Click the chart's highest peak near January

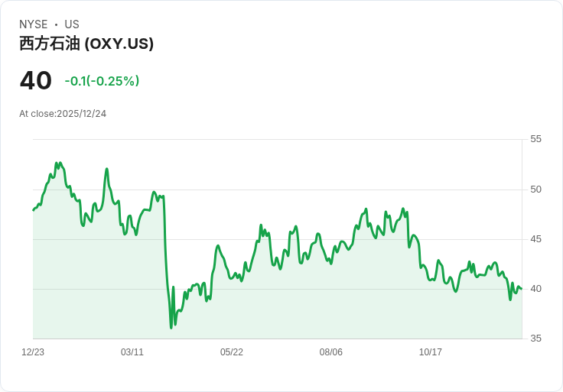coord(57,164)
